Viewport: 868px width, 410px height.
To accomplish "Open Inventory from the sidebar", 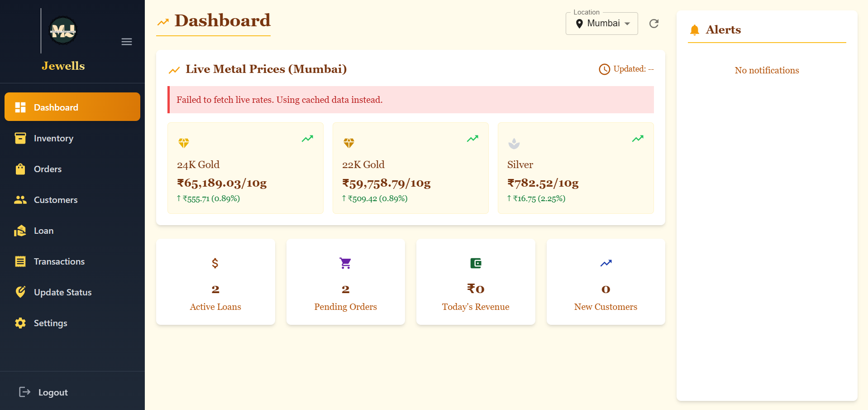I will tap(53, 138).
